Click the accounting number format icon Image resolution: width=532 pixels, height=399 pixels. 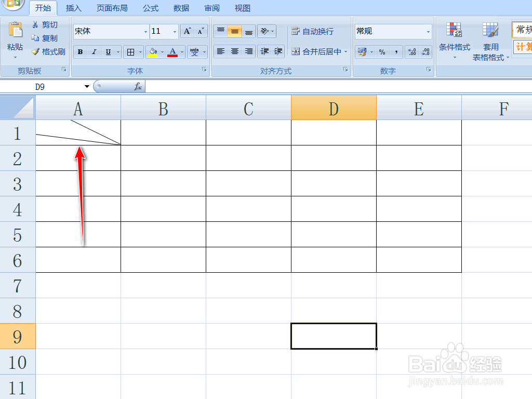tap(362, 52)
